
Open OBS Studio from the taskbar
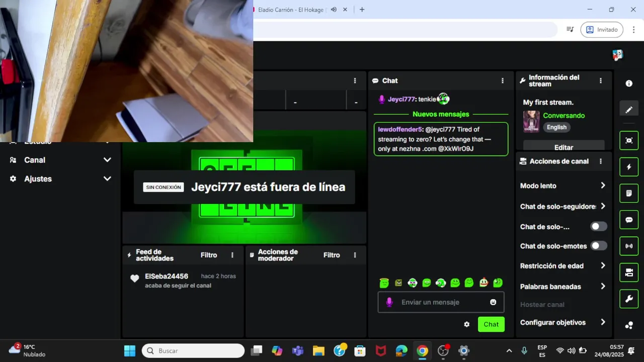tap(443, 350)
